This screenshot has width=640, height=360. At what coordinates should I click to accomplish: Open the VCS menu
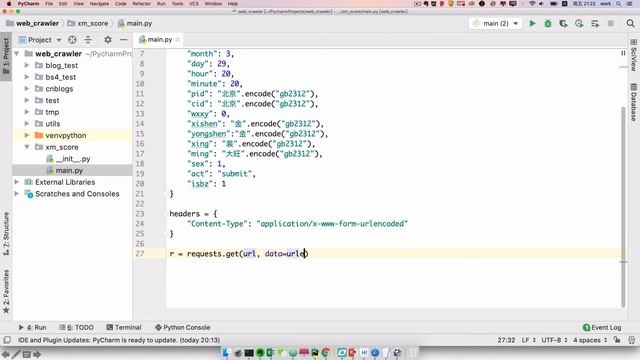click(193, 4)
